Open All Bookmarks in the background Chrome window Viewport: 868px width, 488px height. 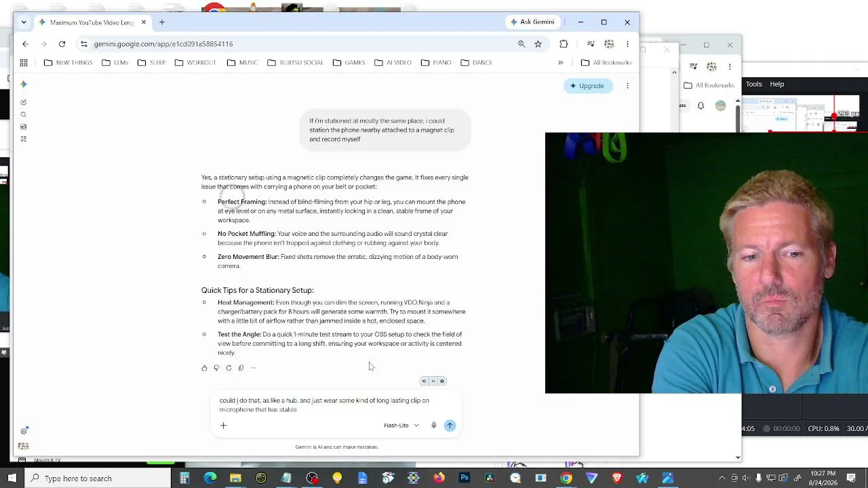tap(709, 85)
